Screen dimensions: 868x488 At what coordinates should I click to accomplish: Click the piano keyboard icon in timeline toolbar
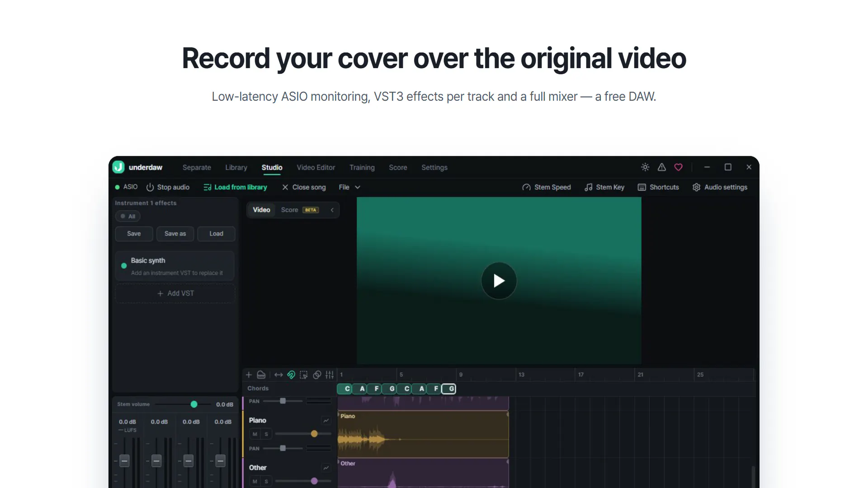click(x=261, y=375)
